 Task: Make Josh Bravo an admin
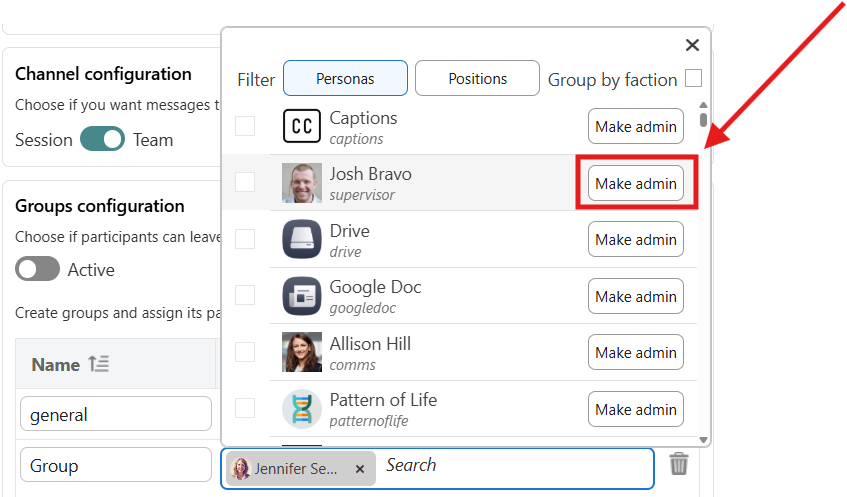point(636,183)
